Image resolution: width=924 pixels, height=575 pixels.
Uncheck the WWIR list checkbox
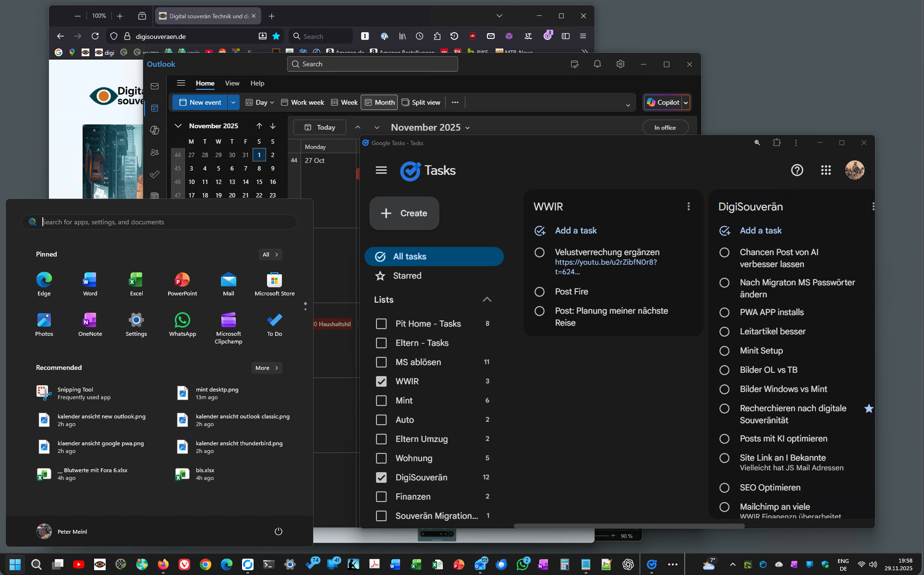click(381, 381)
